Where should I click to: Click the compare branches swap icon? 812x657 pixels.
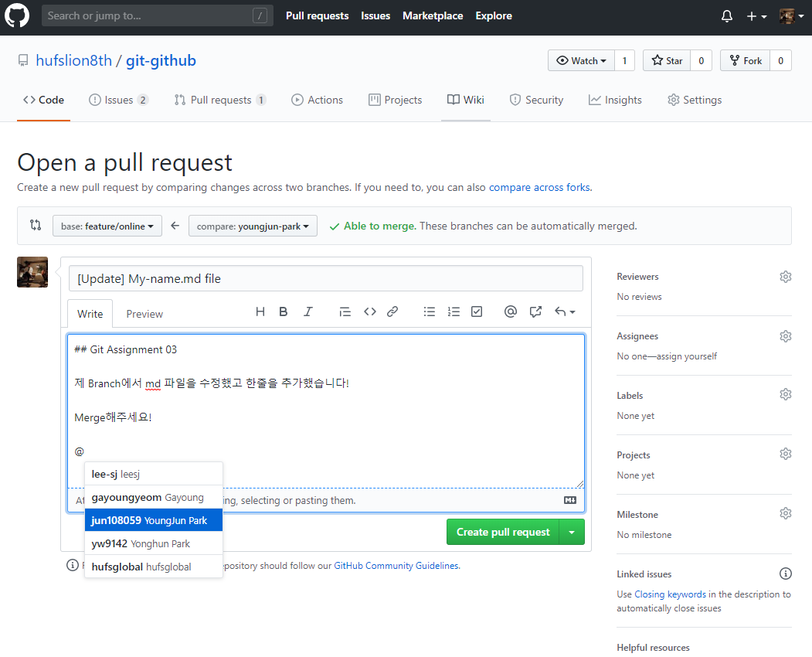[x=36, y=225]
